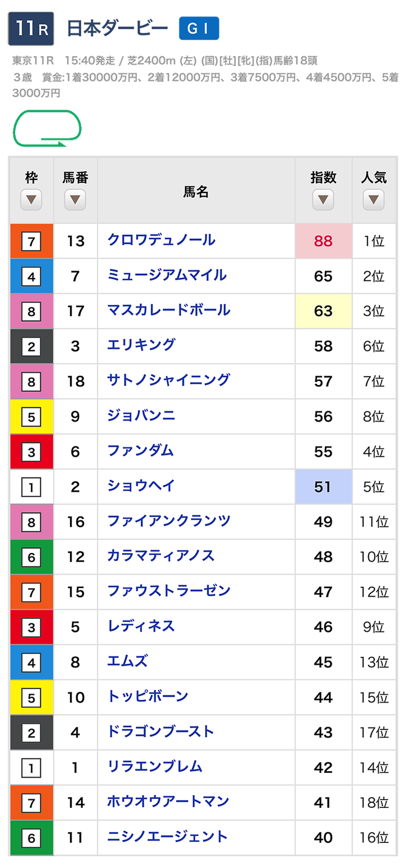Image resolution: width=408 pixels, height=868 pixels.
Task: Click the yellow highlighted index 63 cell
Action: click(323, 311)
